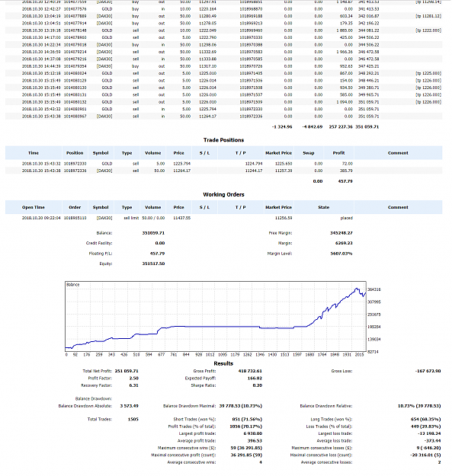The width and height of the screenshot is (452, 476).
Task: Click the 'Profit Factor:' label
Action: tap(100, 379)
